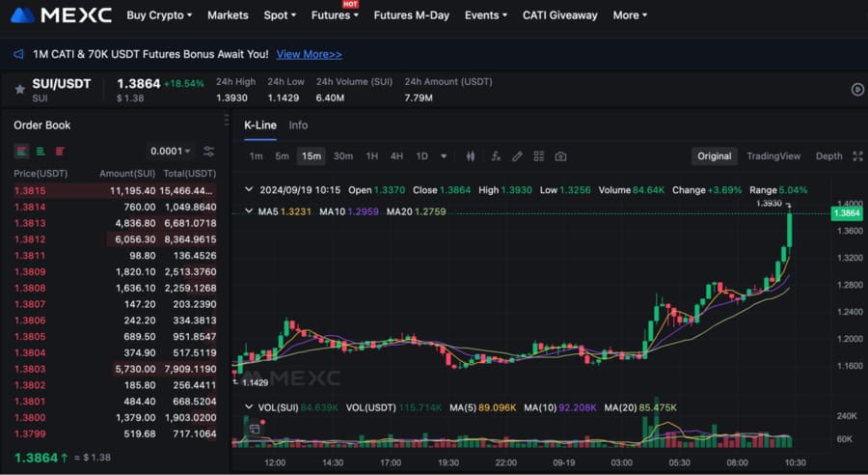This screenshot has width=868, height=475.
Task: Switch to the Info tab
Action: tap(298, 126)
